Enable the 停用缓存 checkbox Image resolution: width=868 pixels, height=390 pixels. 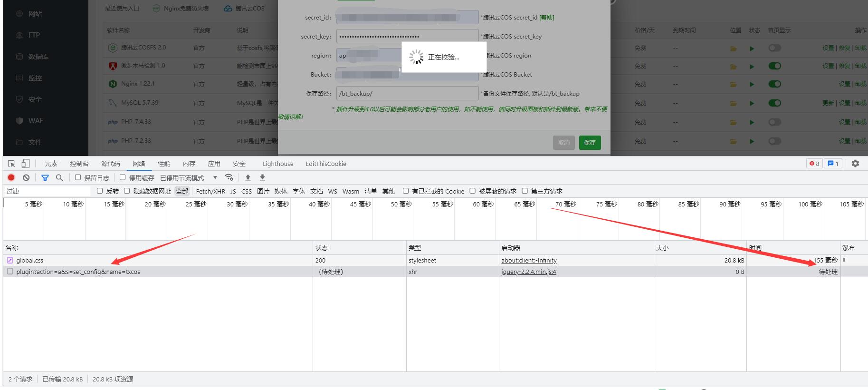tap(123, 177)
